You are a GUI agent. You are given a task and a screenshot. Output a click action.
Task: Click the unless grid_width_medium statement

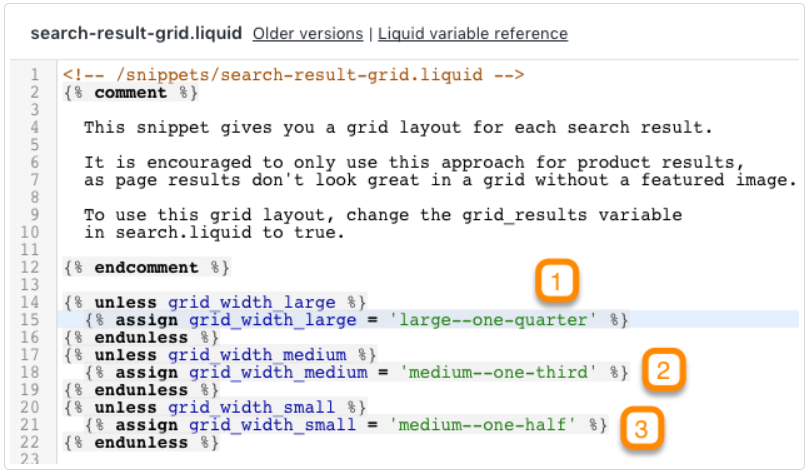click(220, 355)
